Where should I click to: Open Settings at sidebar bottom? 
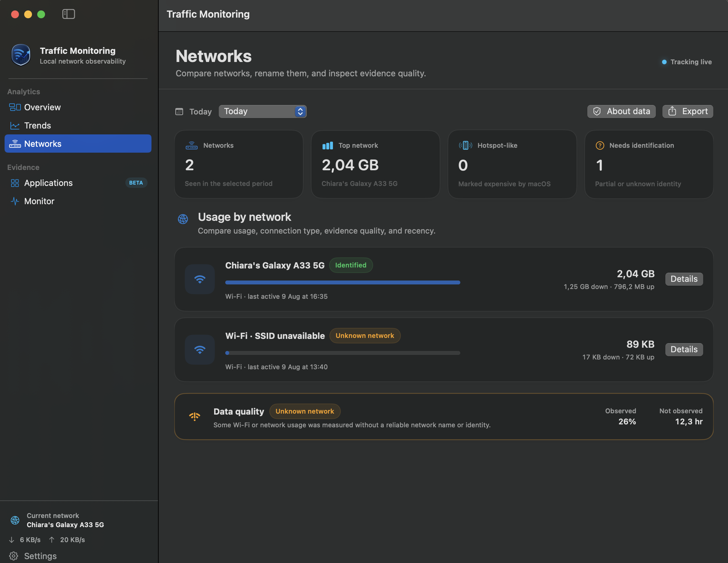click(x=33, y=556)
